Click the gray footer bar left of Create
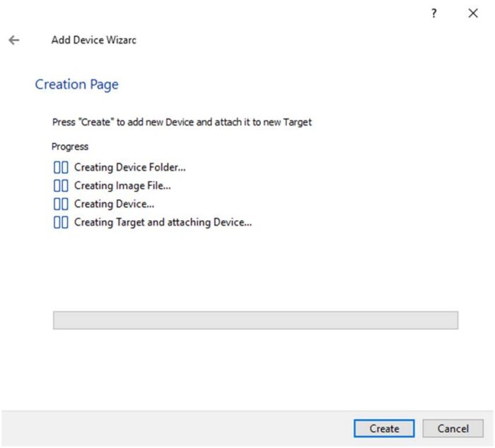This screenshot has height=448, width=495. [x=177, y=428]
